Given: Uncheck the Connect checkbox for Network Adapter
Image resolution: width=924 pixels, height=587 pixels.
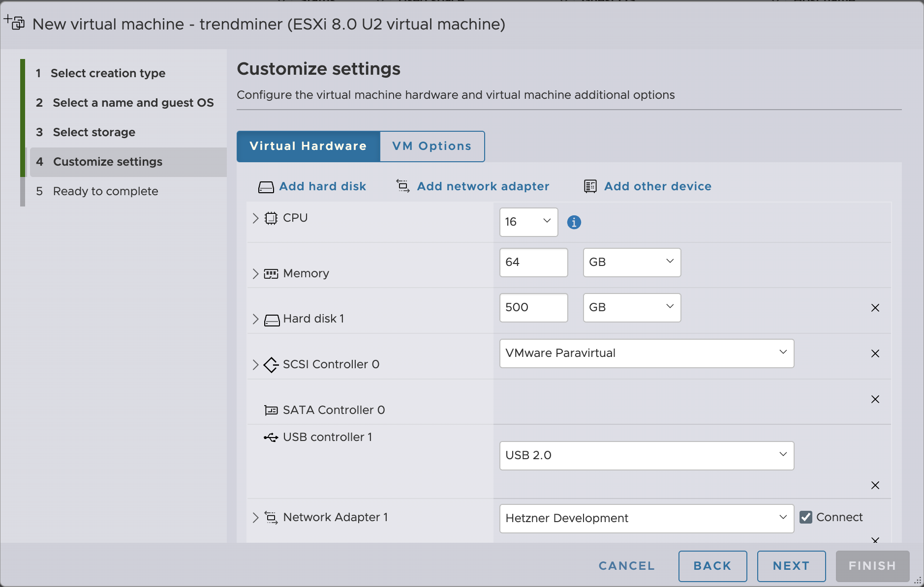Looking at the screenshot, I should [805, 517].
